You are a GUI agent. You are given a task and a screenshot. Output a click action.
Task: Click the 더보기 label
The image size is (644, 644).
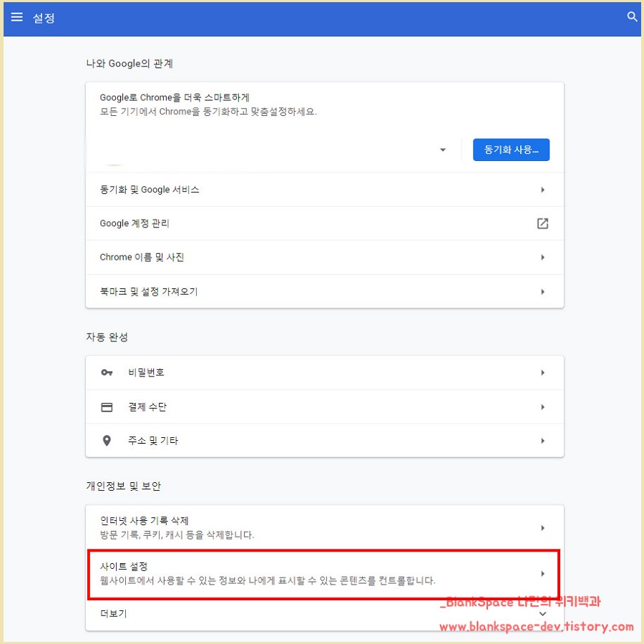113,614
